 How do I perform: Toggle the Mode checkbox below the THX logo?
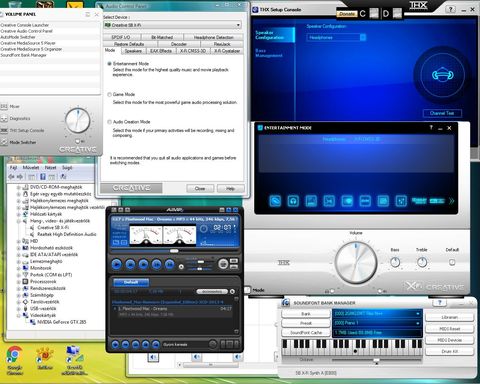point(247,290)
